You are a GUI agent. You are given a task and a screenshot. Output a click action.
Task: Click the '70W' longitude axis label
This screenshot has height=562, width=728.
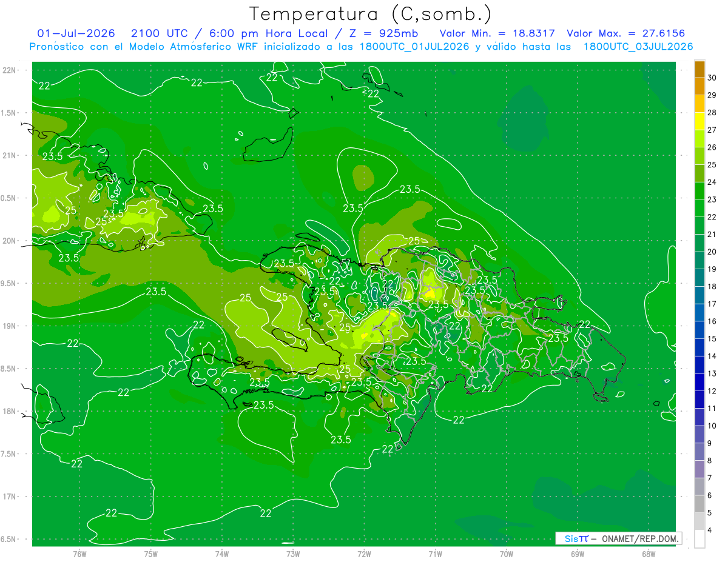507,554
